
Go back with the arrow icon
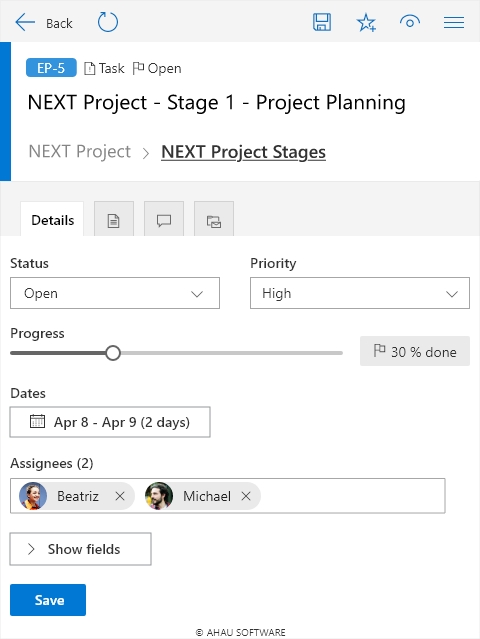pyautogui.click(x=25, y=22)
